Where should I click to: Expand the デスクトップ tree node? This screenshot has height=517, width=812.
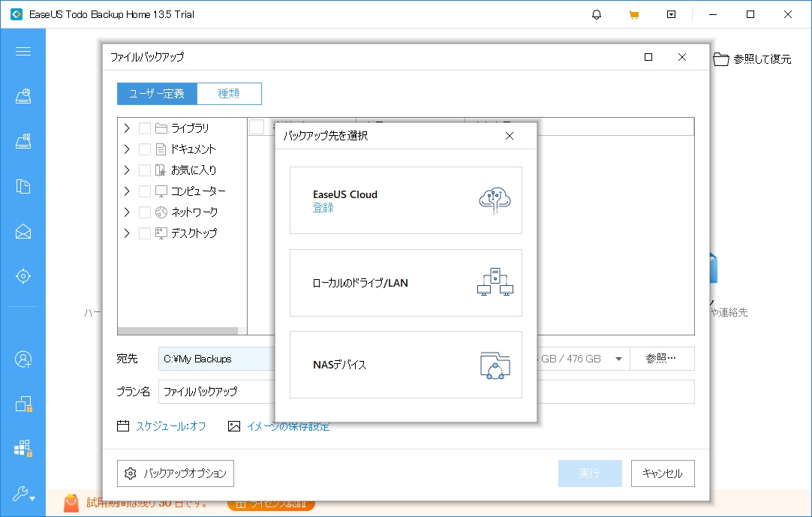pos(127,233)
